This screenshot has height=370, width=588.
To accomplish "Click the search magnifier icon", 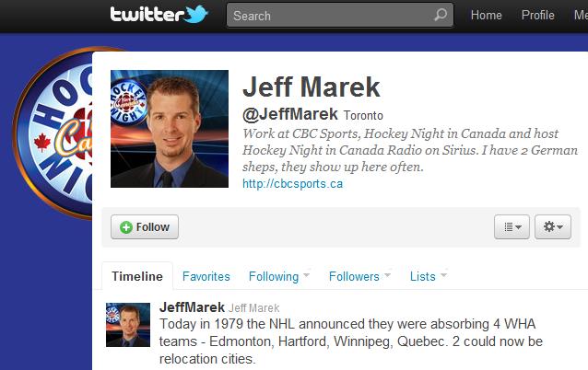I will 441,15.
